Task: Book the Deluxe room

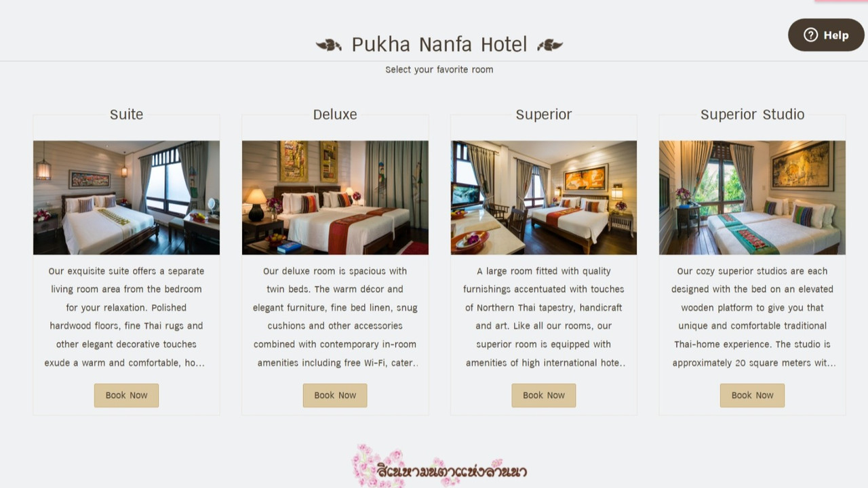Action: point(335,395)
